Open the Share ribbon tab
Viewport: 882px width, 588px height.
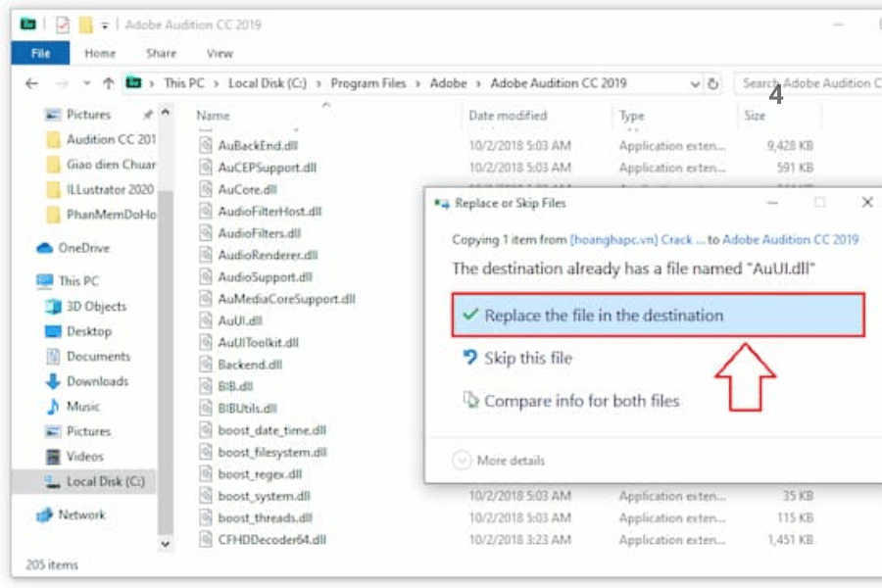[x=161, y=53]
